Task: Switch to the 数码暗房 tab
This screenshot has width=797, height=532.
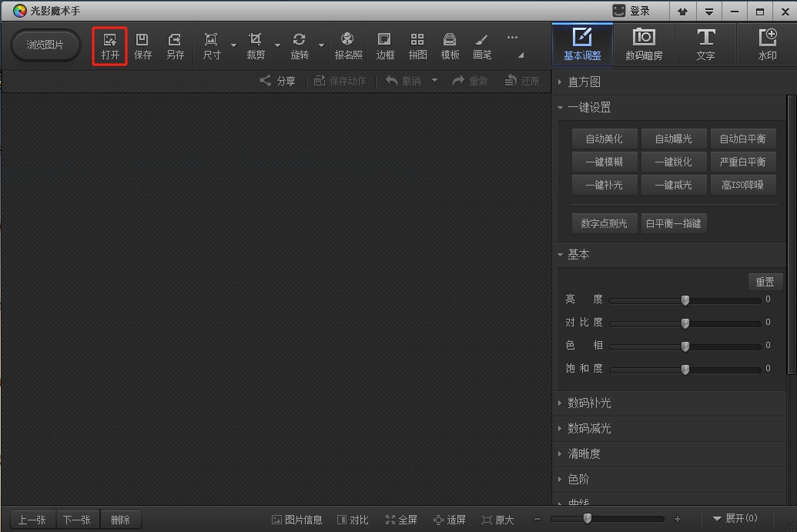Action: (x=644, y=45)
